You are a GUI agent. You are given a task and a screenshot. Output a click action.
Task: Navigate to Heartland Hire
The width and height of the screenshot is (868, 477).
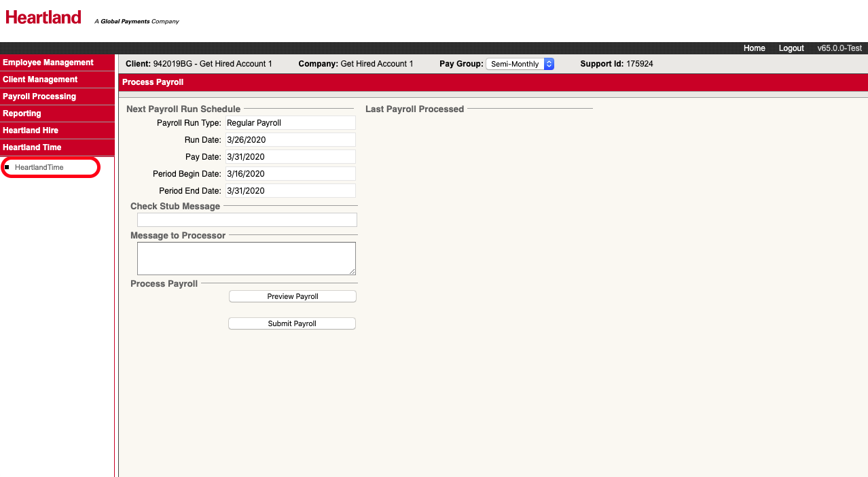tap(32, 130)
